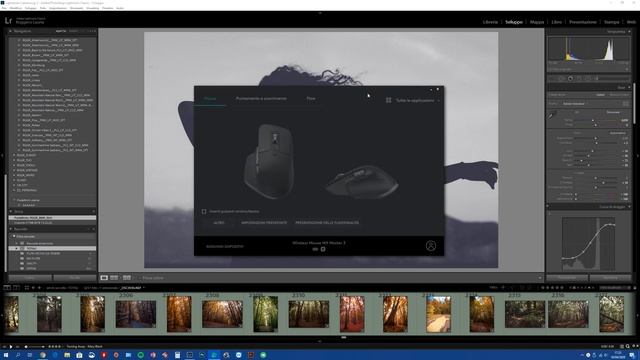
Task: Open the Flow tab in Logitech Options
Action: 311,98
